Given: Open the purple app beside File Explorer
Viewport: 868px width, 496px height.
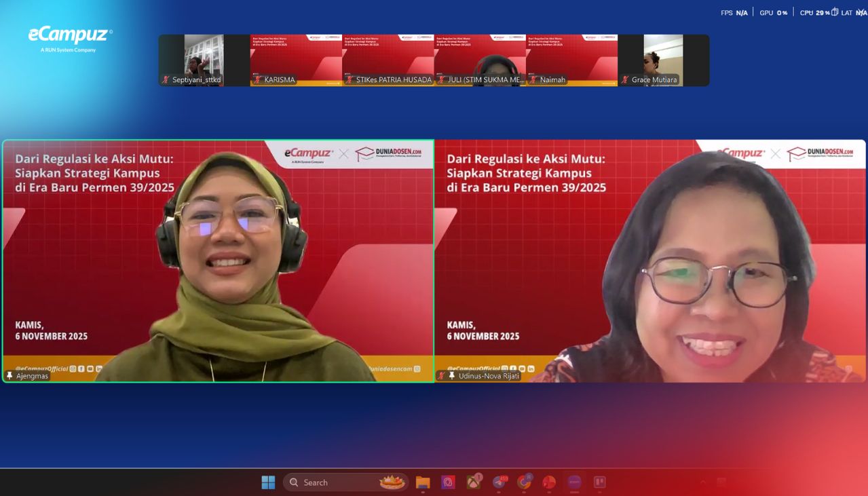Looking at the screenshot, I should click(448, 482).
